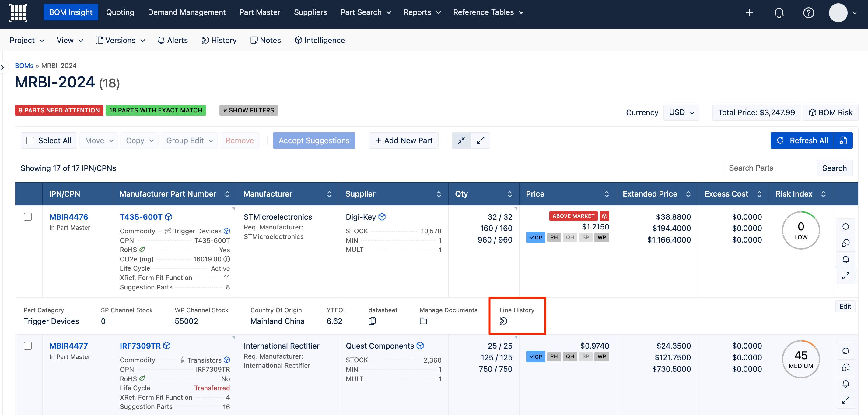Image resolution: width=868 pixels, height=415 pixels.
Task: Expand the Reference Tables menu
Action: pos(488,12)
